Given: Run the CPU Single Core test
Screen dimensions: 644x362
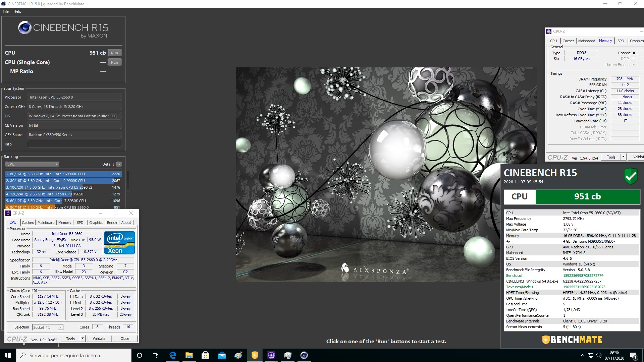Looking at the screenshot, I should pyautogui.click(x=115, y=62).
